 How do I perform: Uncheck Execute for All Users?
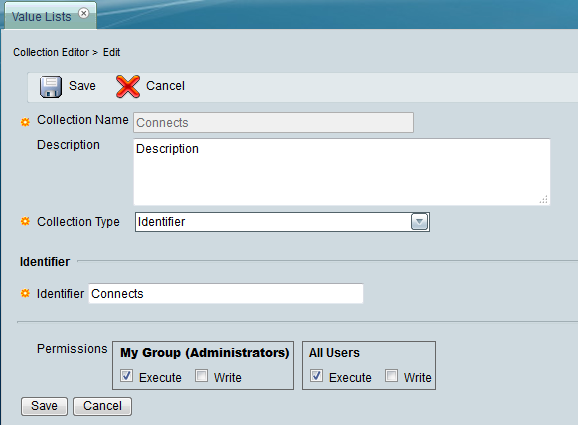(x=316, y=376)
